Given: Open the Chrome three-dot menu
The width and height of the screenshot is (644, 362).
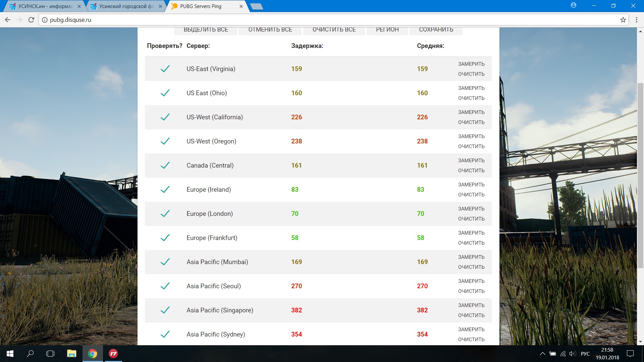Looking at the screenshot, I should click(636, 20).
